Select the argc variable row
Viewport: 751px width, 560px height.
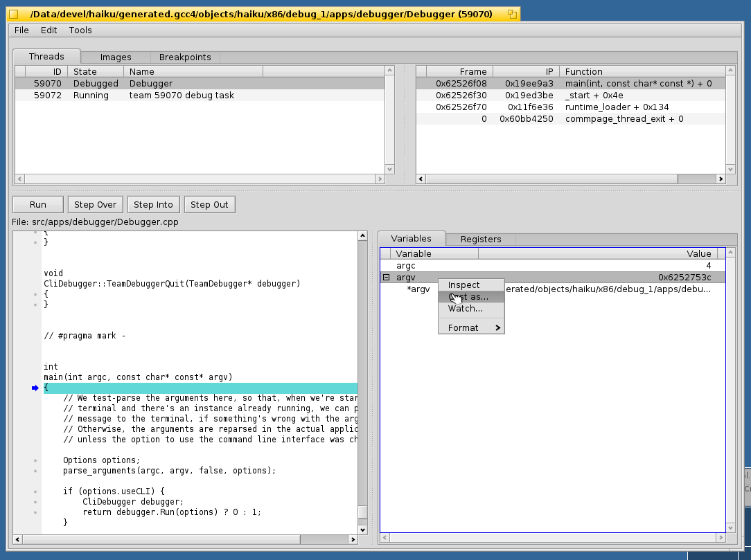(x=553, y=266)
